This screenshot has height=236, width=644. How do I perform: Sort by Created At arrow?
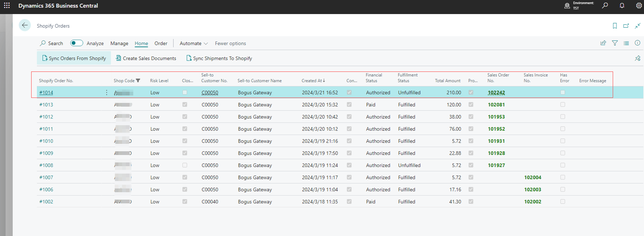(x=324, y=81)
